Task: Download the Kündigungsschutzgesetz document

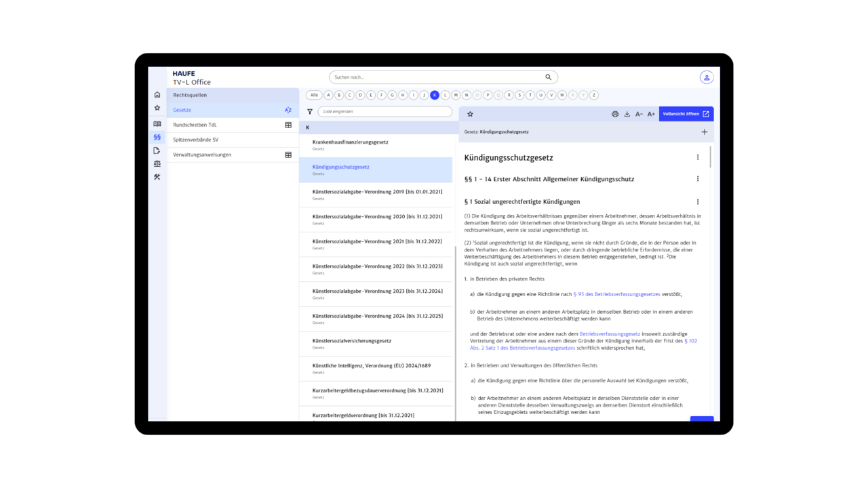Action: pos(627,115)
